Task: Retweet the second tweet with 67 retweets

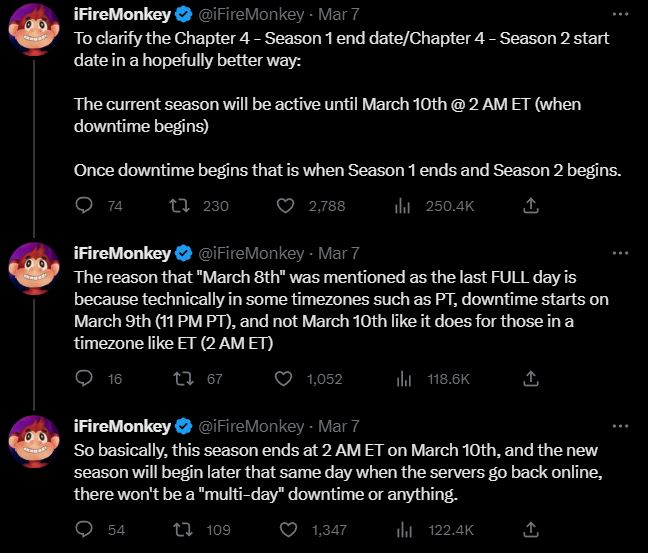Action: point(183,378)
